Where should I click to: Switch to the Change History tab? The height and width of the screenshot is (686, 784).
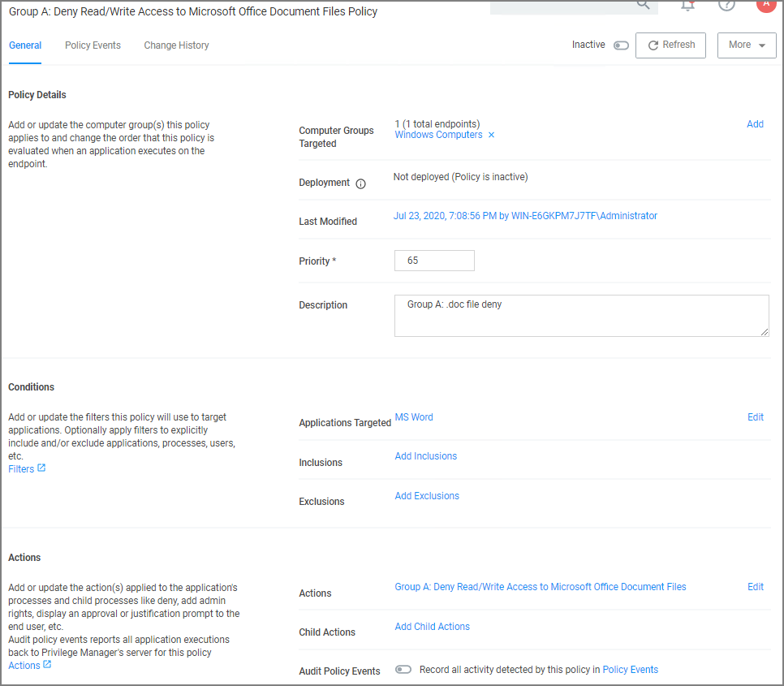(176, 45)
